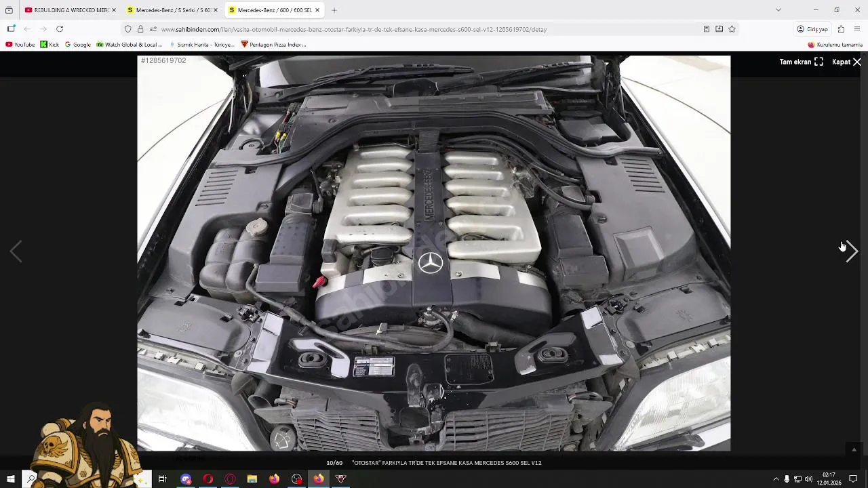Bookmark this page with the star
868x488 pixels.
(732, 29)
